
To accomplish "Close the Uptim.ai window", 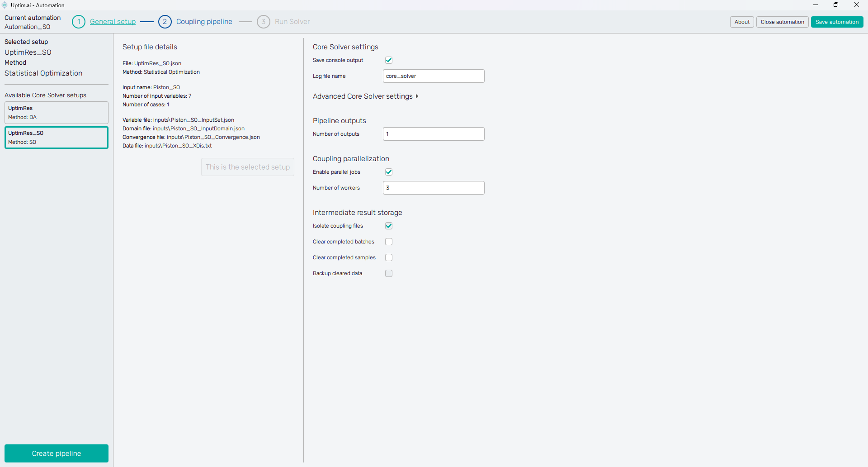I will [857, 5].
